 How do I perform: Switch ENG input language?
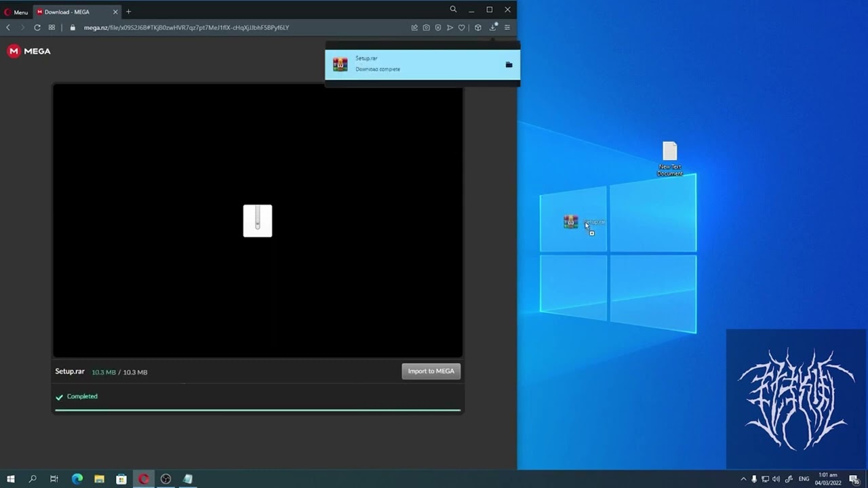tap(804, 479)
